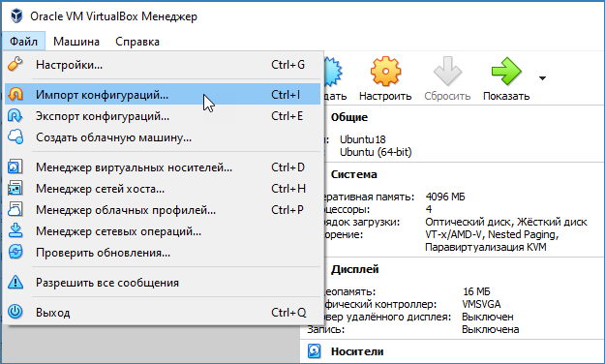Click the Система section header
Screen dimensions: 605x364
pos(354,174)
